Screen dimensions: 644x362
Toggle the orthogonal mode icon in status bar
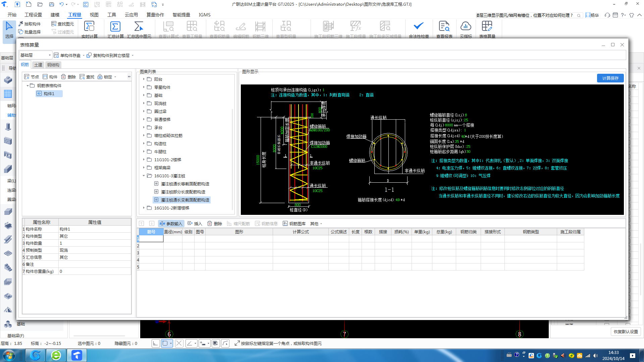click(155, 343)
